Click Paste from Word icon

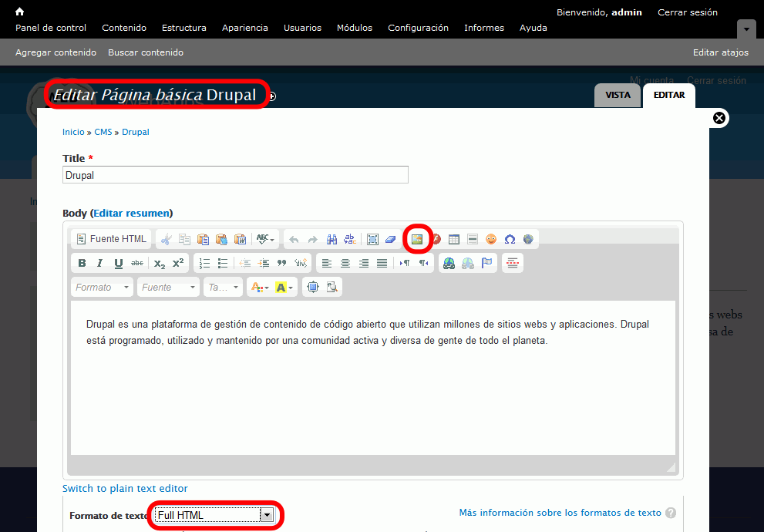tap(241, 239)
